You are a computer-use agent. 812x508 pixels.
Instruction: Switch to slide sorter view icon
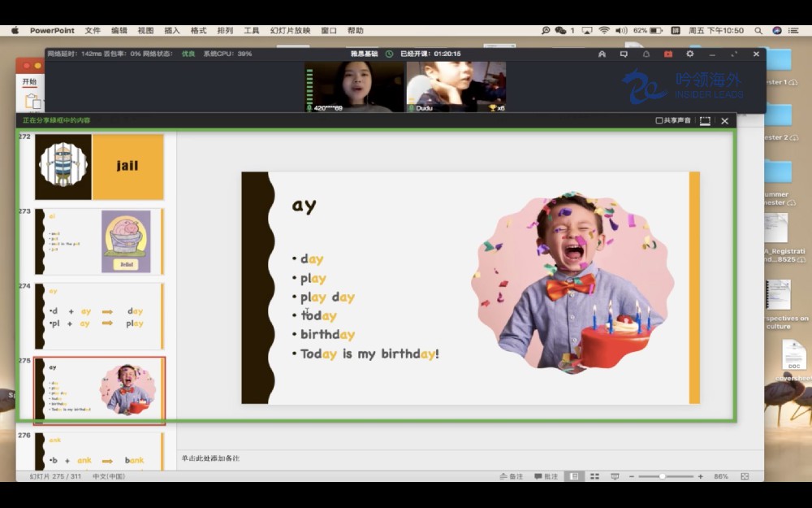point(594,476)
